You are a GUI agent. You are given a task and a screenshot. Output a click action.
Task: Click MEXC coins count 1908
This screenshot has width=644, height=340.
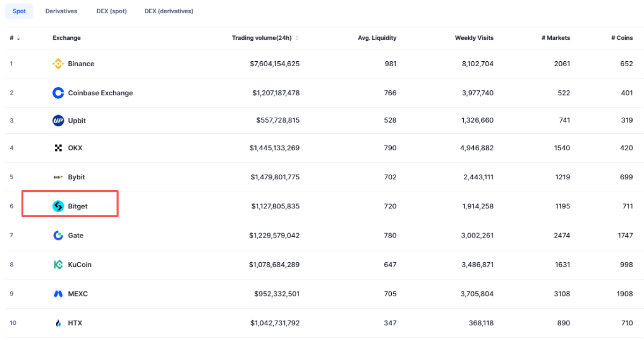[x=625, y=294]
